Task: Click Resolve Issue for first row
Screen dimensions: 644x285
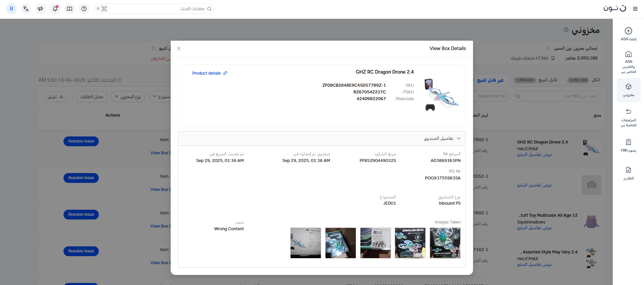Action: (81, 141)
